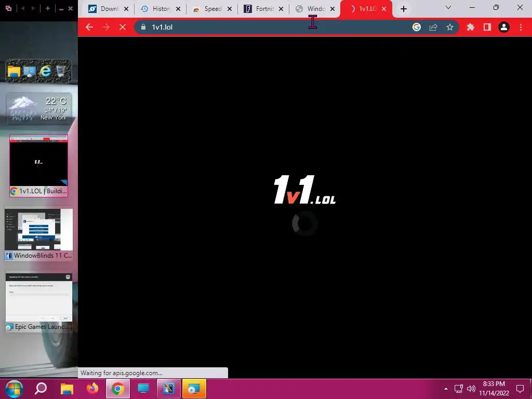Click the sidebar next arrow
Image resolution: width=532 pixels, height=399 pixels.
(33, 8)
